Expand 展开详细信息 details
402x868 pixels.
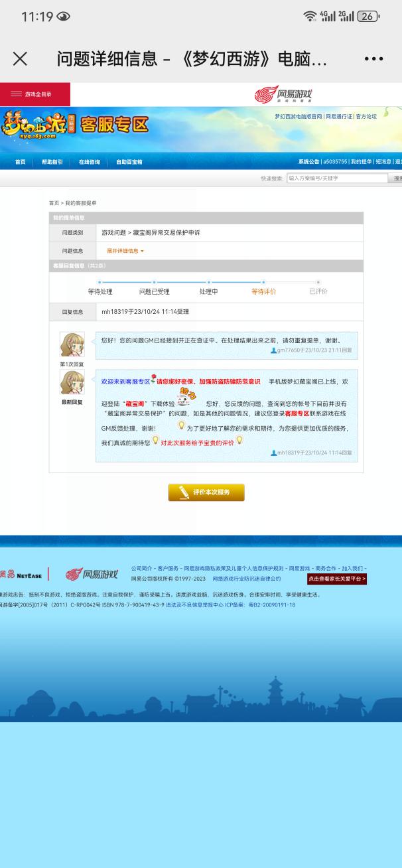[125, 251]
